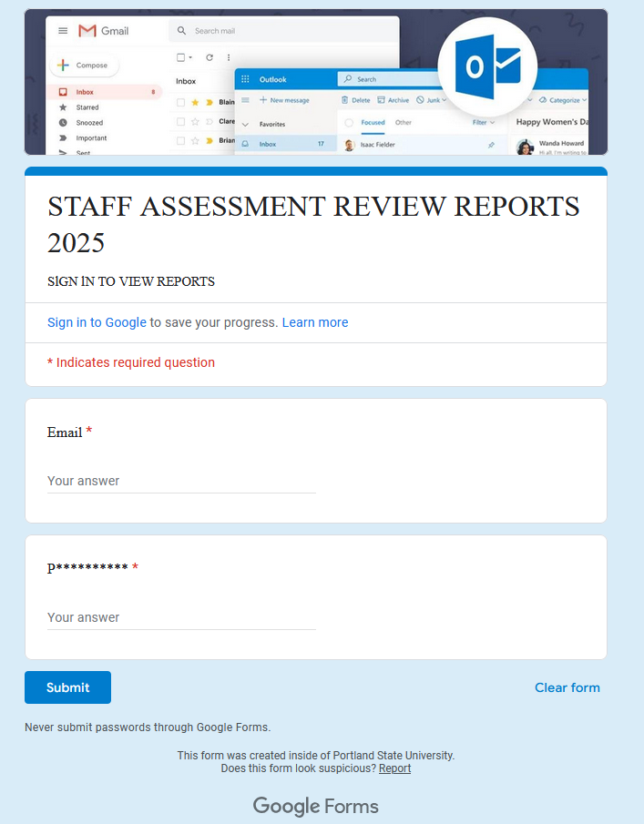Click the Delete trash icon in Outlook

345,100
